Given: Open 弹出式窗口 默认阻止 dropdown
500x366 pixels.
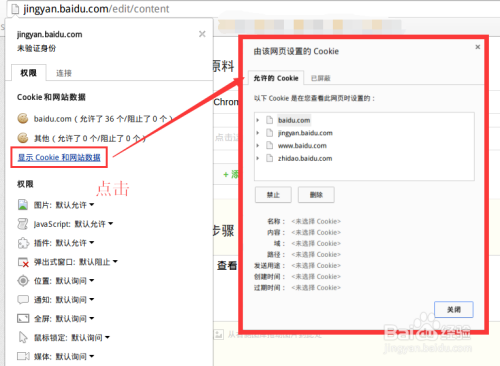Looking at the screenshot, I should click(x=98, y=262).
